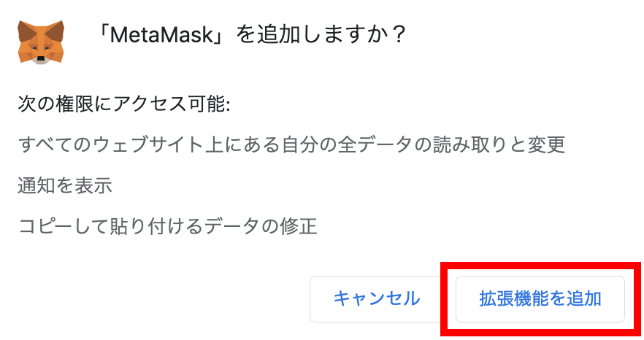644x340 pixels.
Task: Click the キャンセル button
Action: [x=376, y=298]
